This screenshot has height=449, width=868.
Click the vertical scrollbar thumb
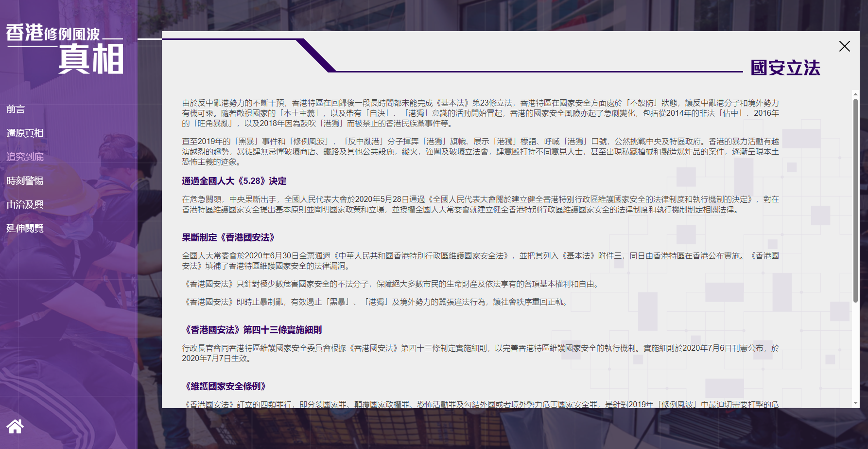click(855, 199)
